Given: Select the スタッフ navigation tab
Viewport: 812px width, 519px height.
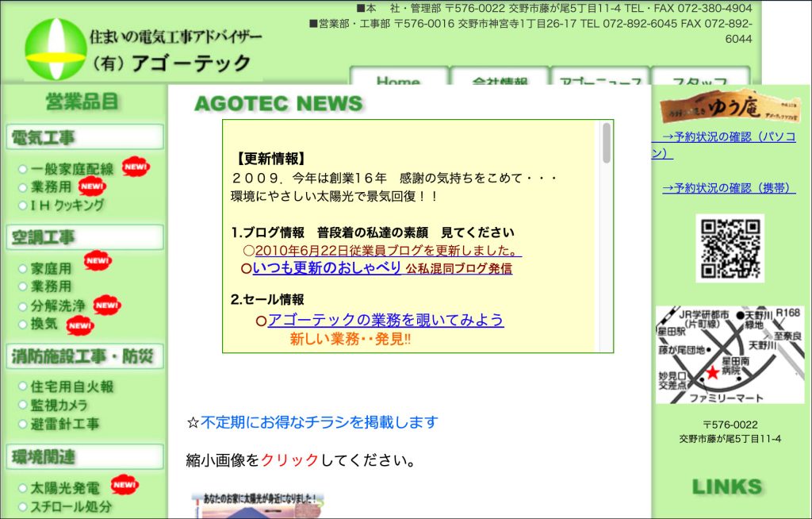Looking at the screenshot, I should pos(699,79).
